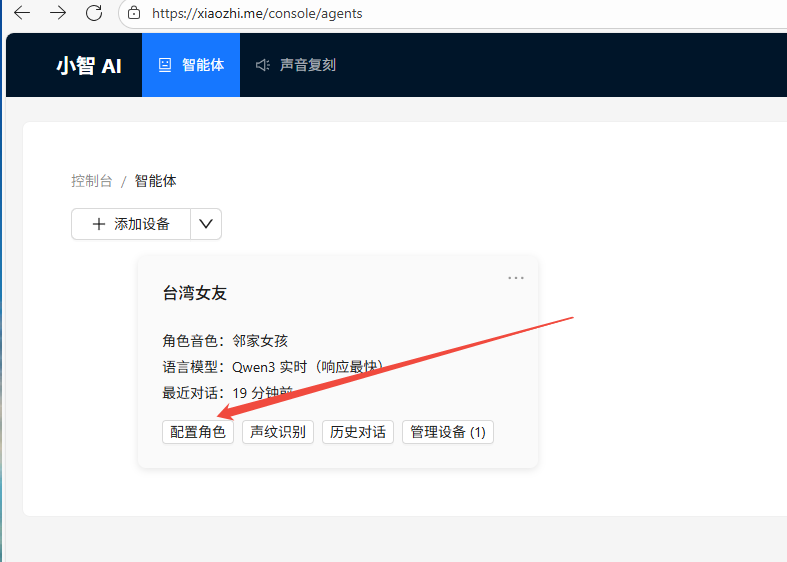This screenshot has height=562, width=787.
Task: Click the browser back arrow
Action: (22, 13)
